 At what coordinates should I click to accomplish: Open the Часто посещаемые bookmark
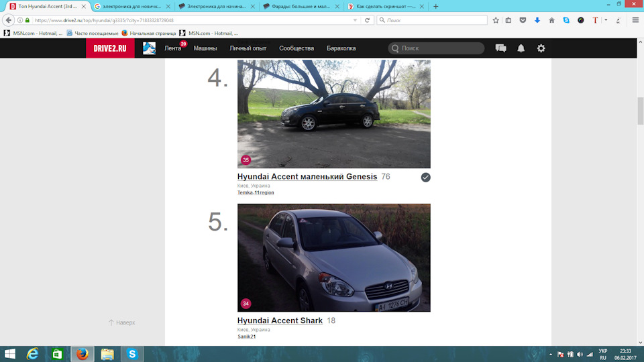click(x=92, y=34)
